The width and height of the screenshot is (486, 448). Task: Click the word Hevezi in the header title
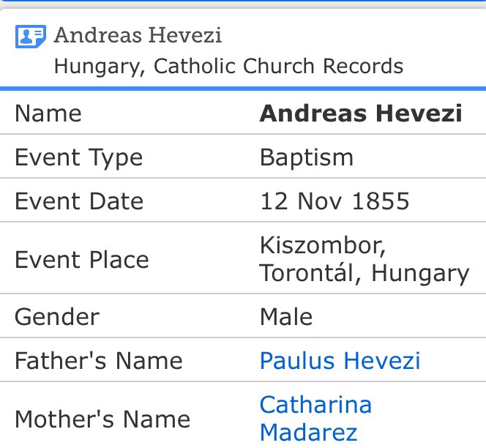point(189,35)
